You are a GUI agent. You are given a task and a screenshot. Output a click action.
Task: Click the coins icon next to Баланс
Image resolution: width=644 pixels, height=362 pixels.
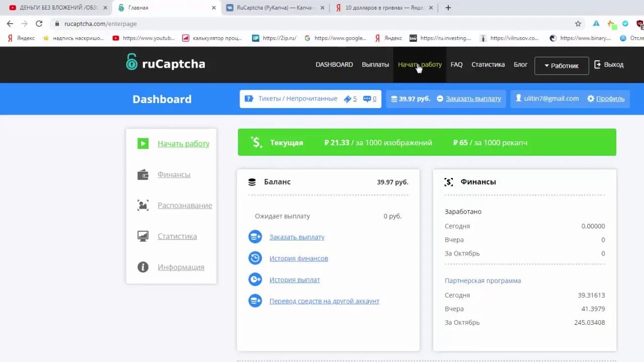[252, 182]
